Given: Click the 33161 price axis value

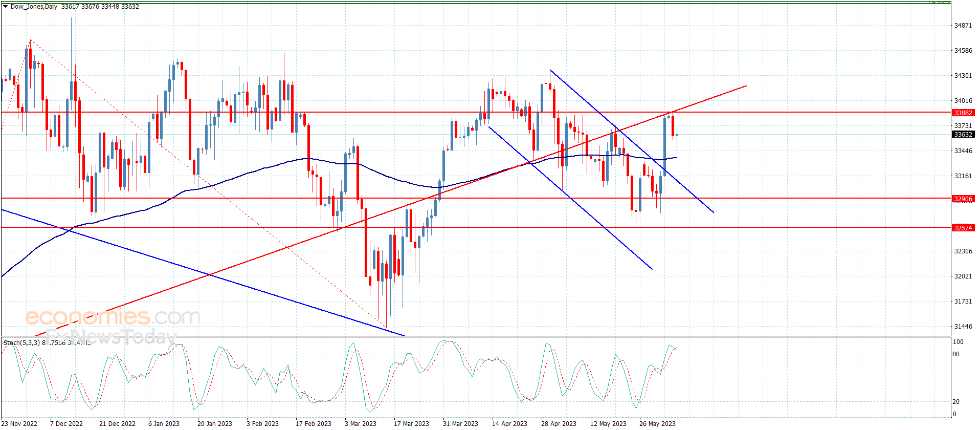Looking at the screenshot, I should (x=963, y=176).
